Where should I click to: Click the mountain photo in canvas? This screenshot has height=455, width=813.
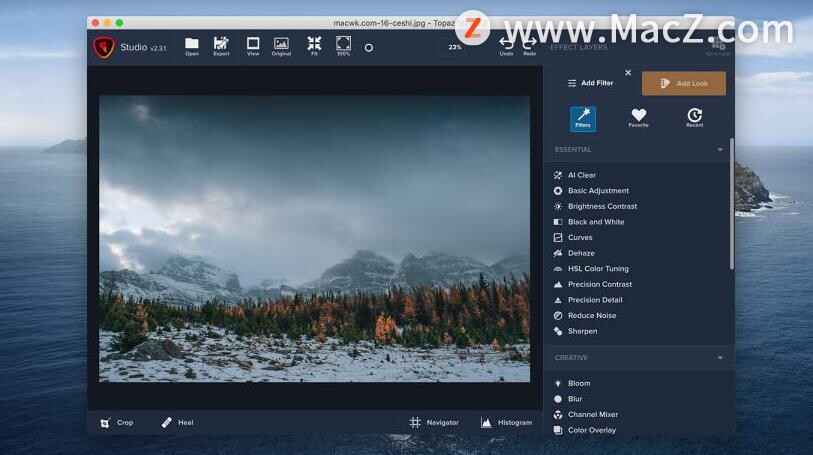(314, 238)
